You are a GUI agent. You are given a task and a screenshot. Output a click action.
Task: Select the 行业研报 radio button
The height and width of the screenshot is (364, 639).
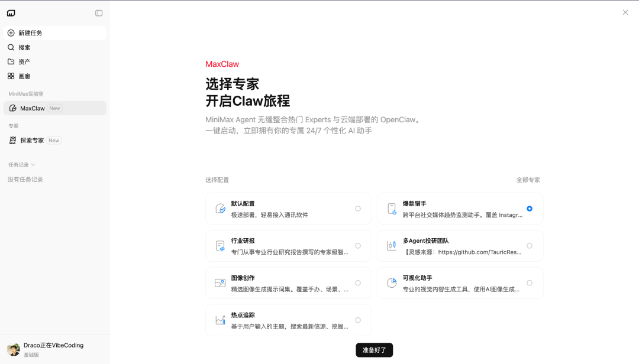click(358, 246)
